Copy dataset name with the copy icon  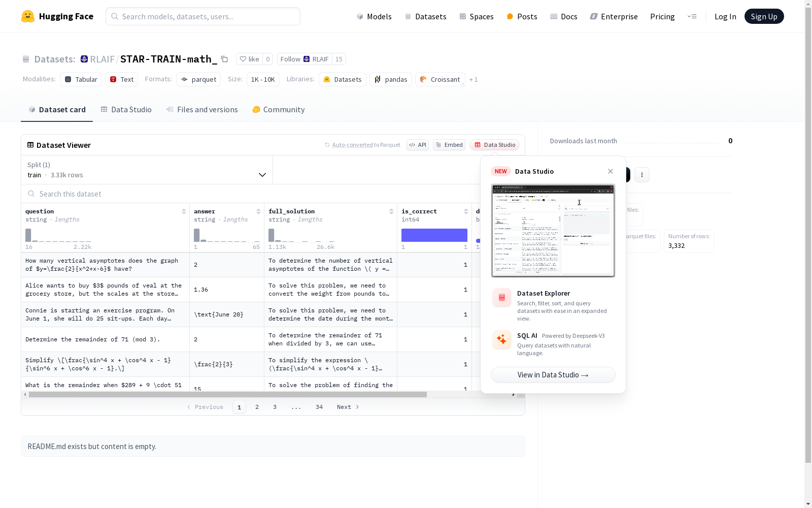(224, 59)
